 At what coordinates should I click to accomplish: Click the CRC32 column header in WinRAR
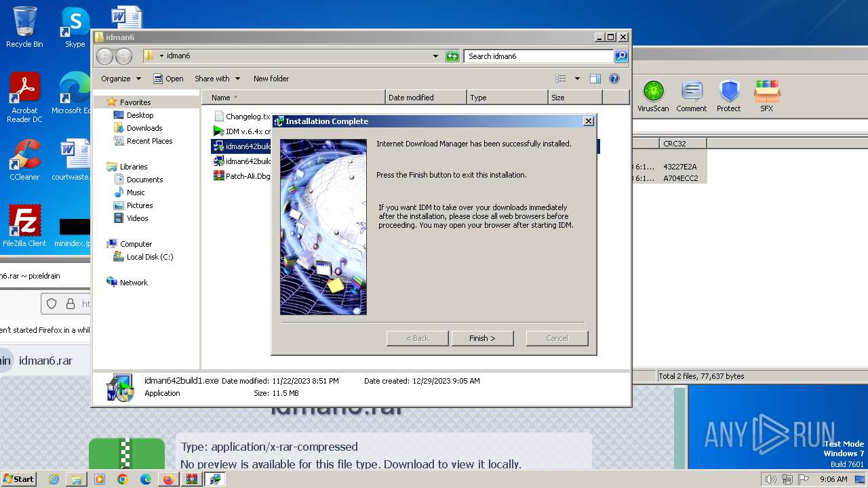683,144
